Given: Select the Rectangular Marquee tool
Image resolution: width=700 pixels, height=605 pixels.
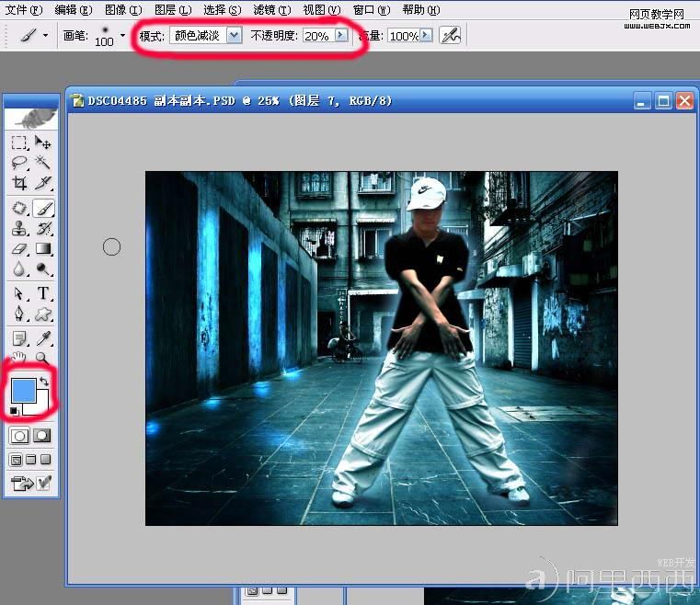Looking at the screenshot, I should (19, 143).
